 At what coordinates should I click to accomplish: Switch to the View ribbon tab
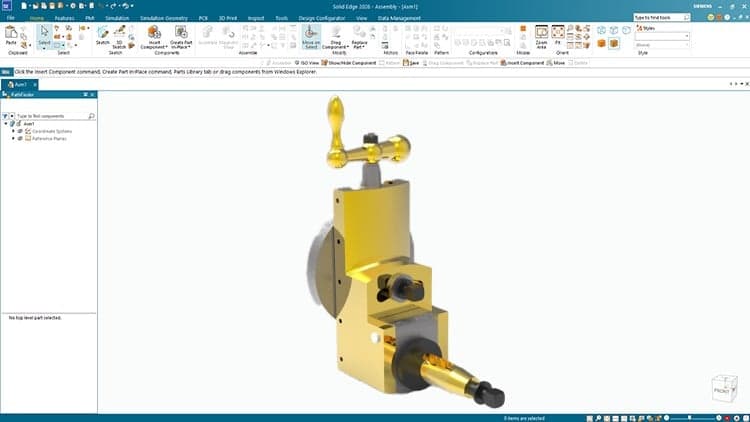point(361,18)
